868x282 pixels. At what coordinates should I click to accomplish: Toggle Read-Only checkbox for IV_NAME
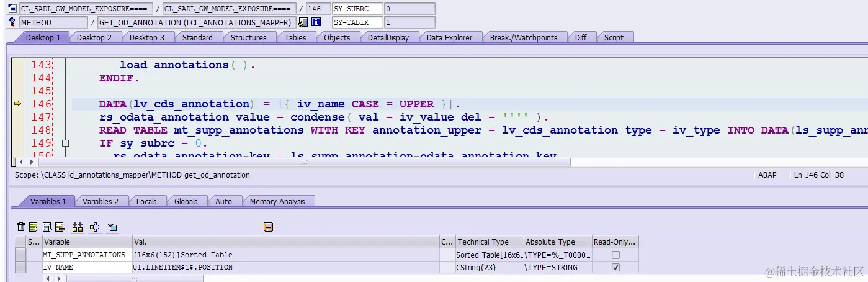click(x=615, y=268)
